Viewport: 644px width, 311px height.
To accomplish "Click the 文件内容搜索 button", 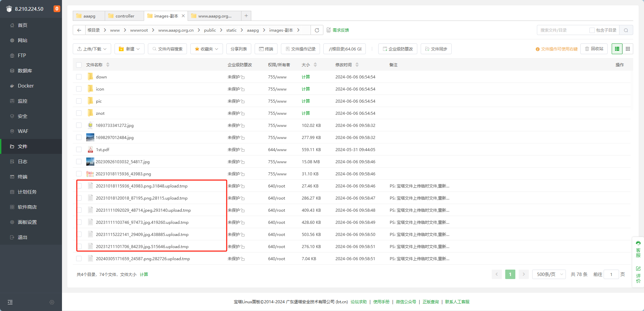I will (167, 49).
